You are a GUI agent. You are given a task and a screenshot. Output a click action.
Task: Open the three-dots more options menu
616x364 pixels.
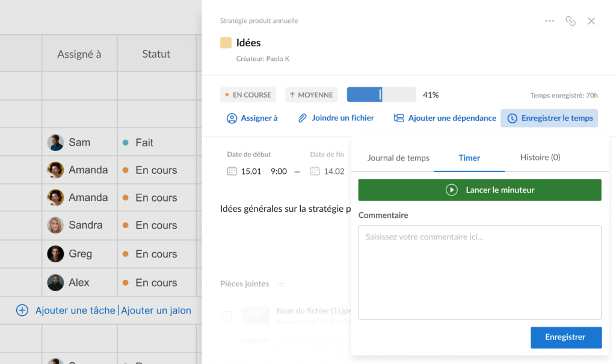549,21
